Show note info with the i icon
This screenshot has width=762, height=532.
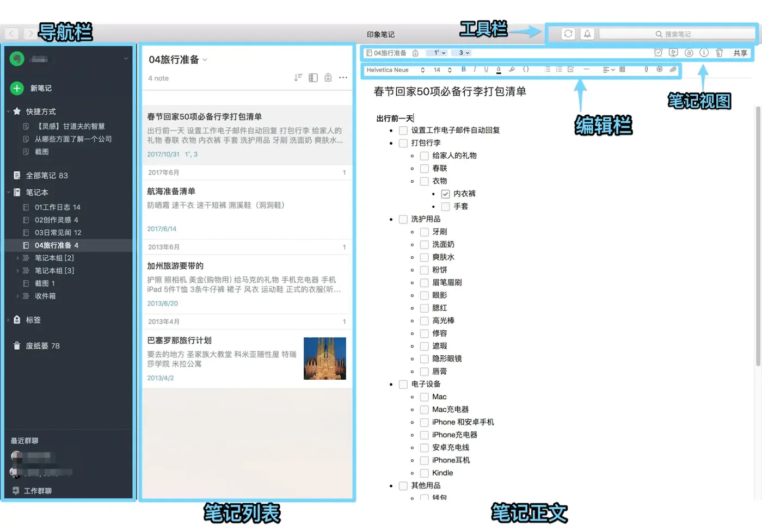coord(704,53)
